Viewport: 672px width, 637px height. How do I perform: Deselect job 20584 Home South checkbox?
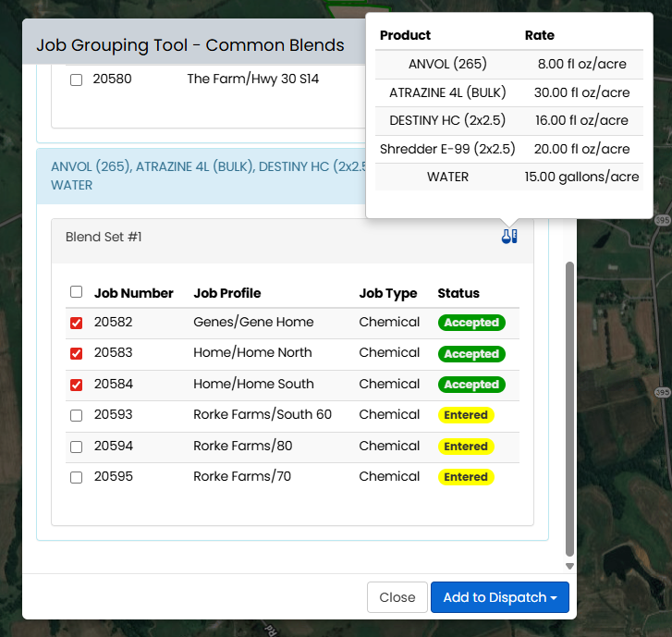click(77, 385)
